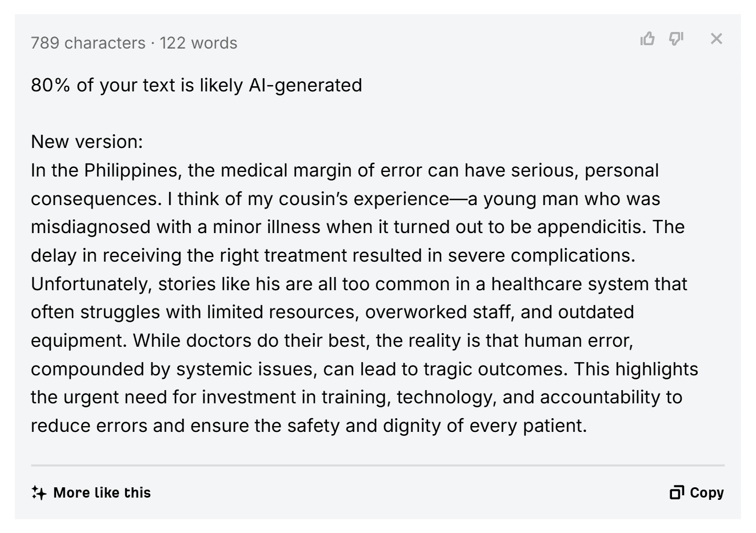Viewport: 756px width, 533px height.
Task: Click the word "cousin's" in the text
Action: pyautogui.click(x=314, y=199)
